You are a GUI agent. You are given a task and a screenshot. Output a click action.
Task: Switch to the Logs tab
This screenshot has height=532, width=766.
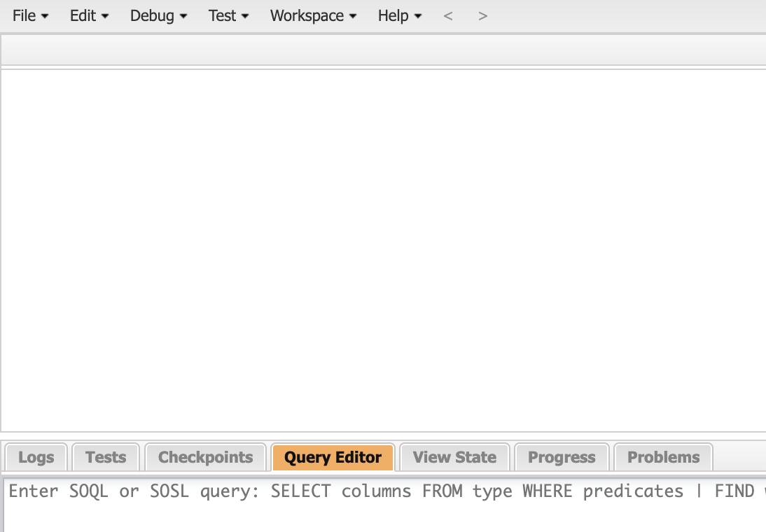tap(36, 457)
